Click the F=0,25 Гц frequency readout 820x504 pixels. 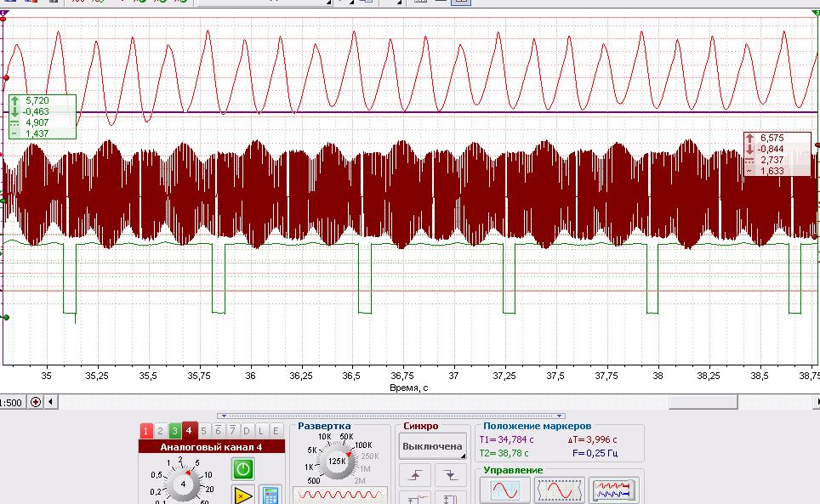pos(595,453)
